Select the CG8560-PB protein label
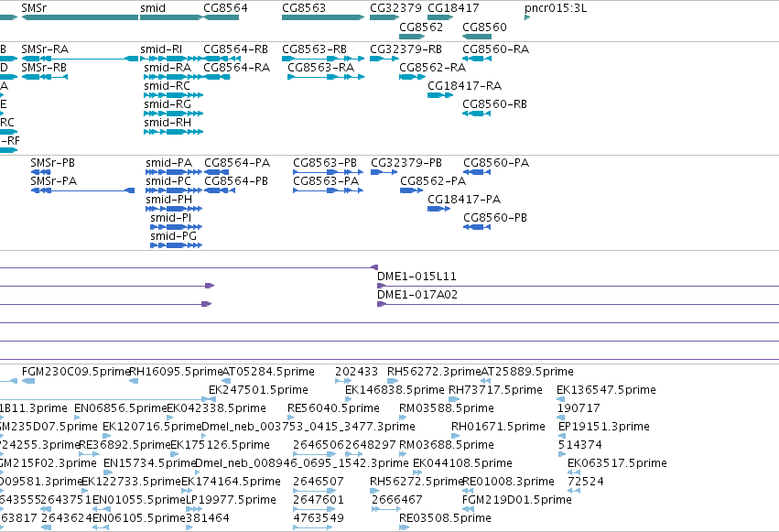Viewport: 779px width, 532px height. tap(495, 218)
